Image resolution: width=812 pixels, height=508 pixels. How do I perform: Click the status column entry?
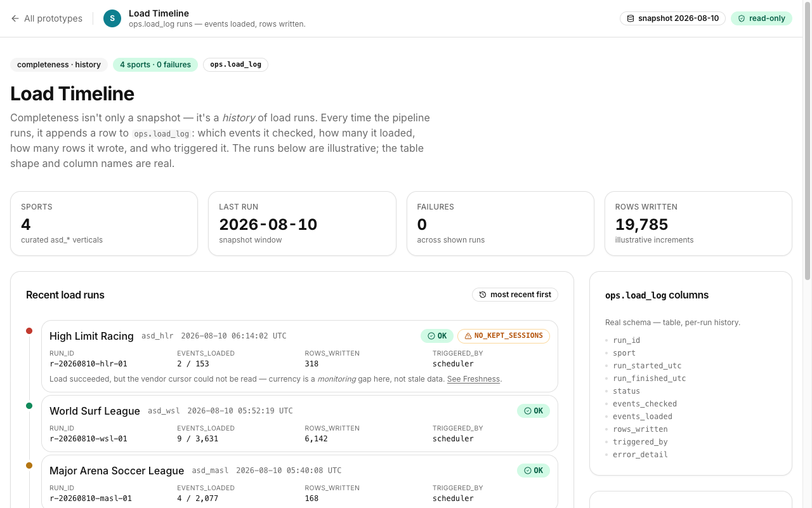tap(626, 391)
